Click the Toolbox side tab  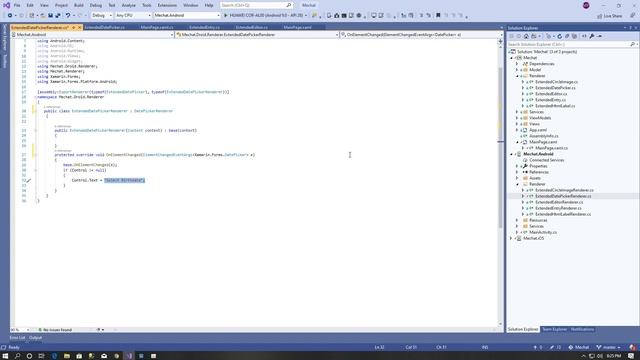5,61
